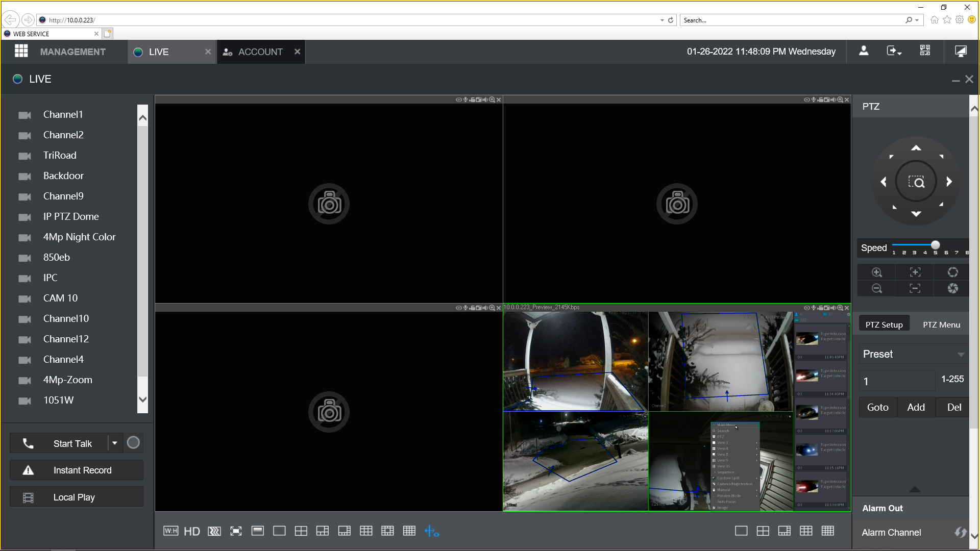The image size is (980, 551).
Task: Toggle eye icon in top-right video pane
Action: click(x=806, y=100)
